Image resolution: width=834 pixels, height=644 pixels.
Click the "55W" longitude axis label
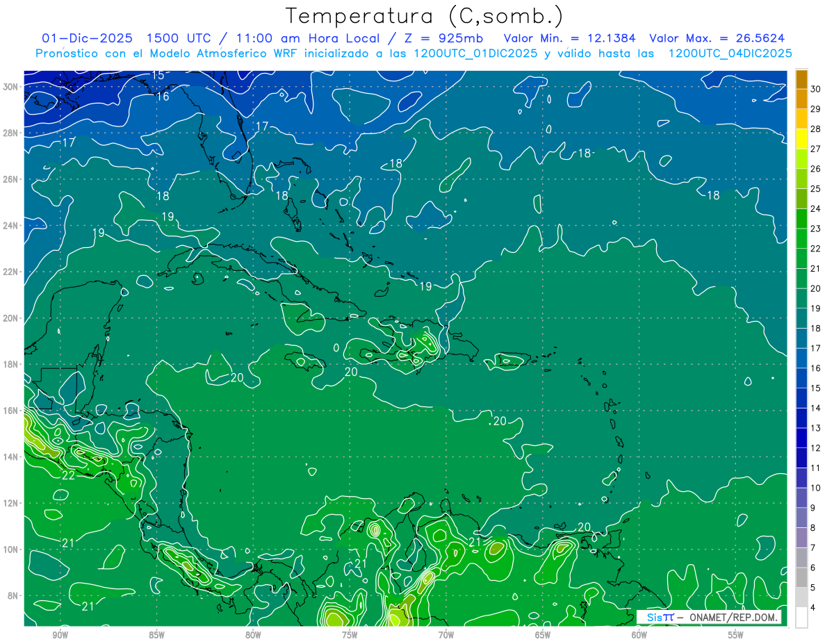click(736, 635)
